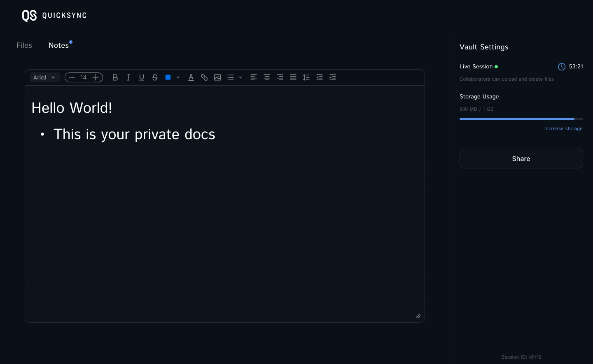Insert an image

(x=217, y=77)
